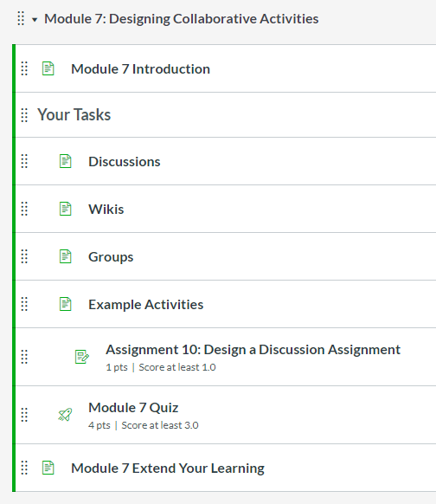This screenshot has width=436, height=504.
Task: Open the Example Activities page
Action: click(x=145, y=305)
